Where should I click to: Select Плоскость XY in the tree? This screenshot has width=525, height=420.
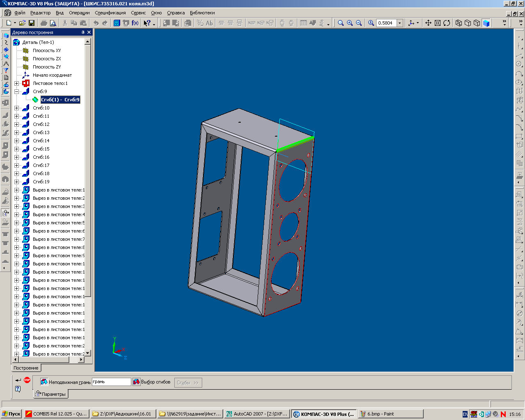(x=47, y=50)
